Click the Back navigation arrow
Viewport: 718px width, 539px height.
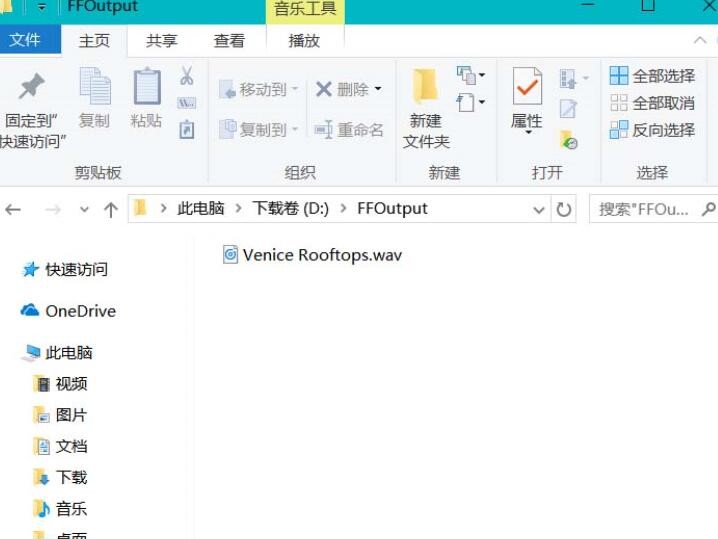tap(13, 209)
